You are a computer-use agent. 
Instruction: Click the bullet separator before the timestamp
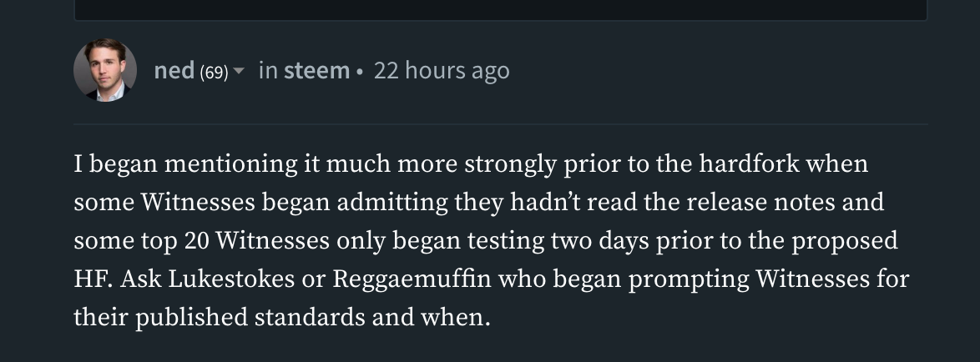pos(359,72)
